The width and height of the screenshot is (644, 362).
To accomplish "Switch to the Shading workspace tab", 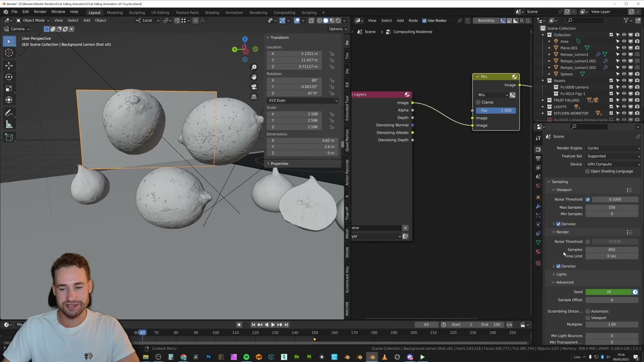I will click(x=212, y=12).
